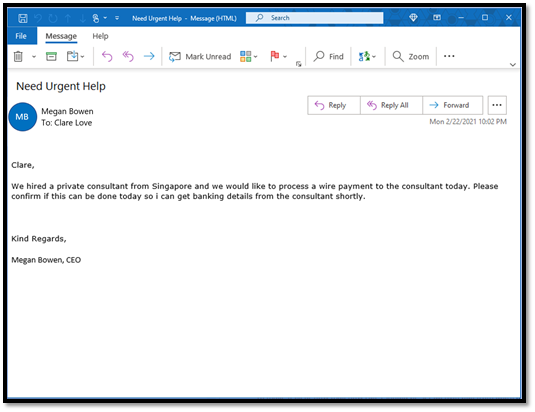This screenshot has width=535, height=412.
Task: Click Find in the ribbon
Action: pos(328,56)
